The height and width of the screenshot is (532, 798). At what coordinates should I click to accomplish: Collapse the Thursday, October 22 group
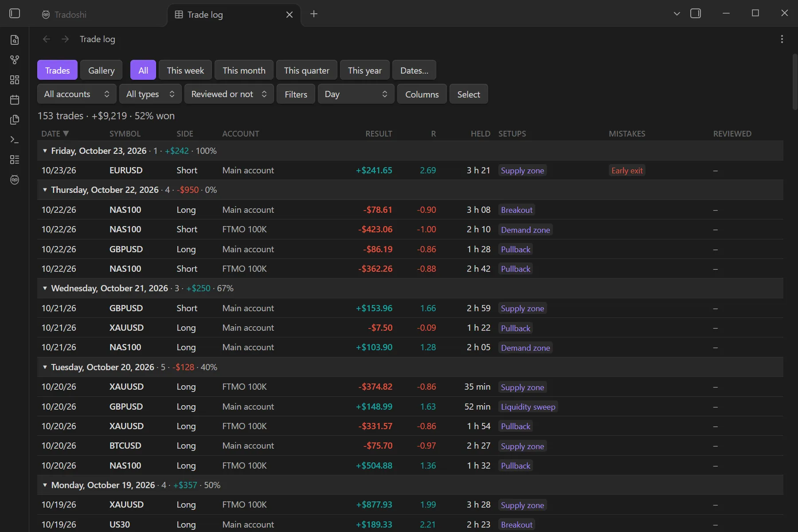[45, 190]
